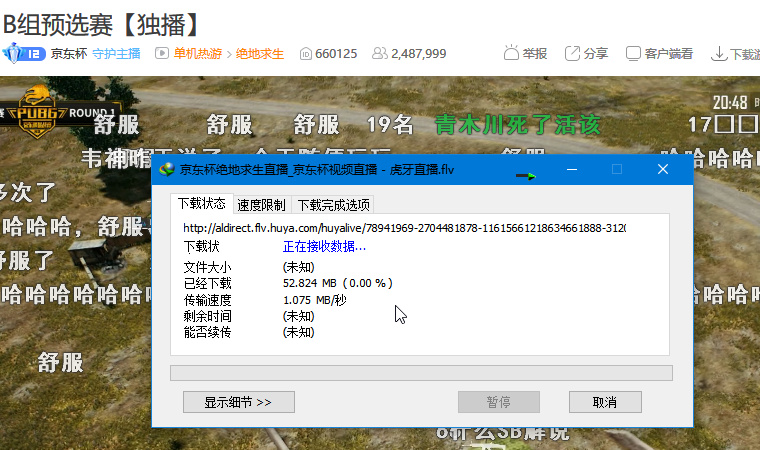Cancel the download with 取消 button
760x450 pixels.
coord(605,402)
